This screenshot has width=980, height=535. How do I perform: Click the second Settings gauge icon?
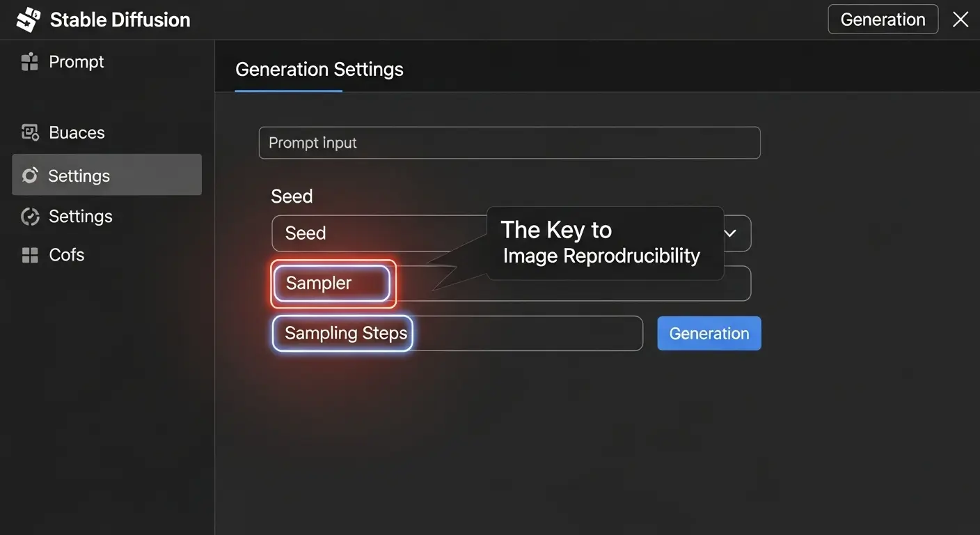point(29,216)
